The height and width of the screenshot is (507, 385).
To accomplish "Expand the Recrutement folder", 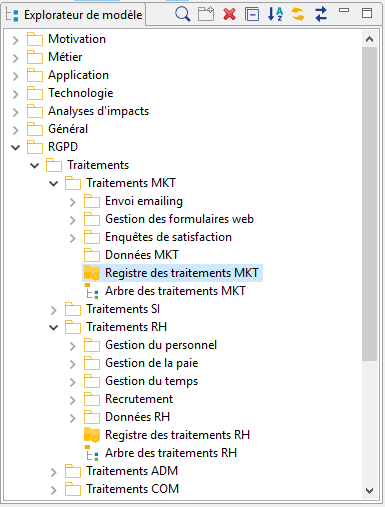I will click(x=73, y=400).
